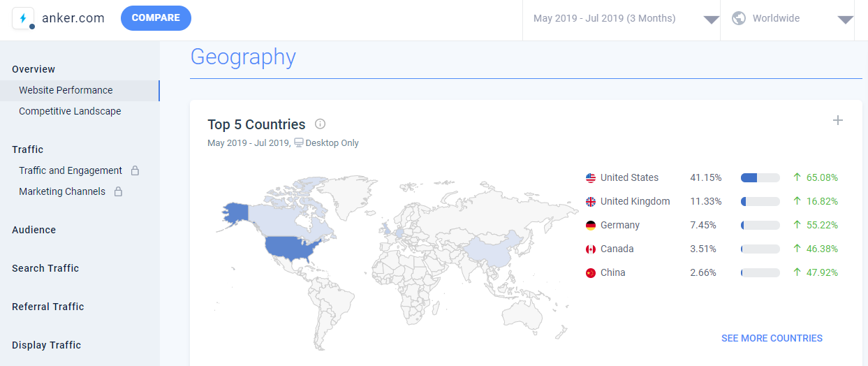This screenshot has height=366, width=868.
Task: Expand the Audience sidebar section
Action: [34, 230]
